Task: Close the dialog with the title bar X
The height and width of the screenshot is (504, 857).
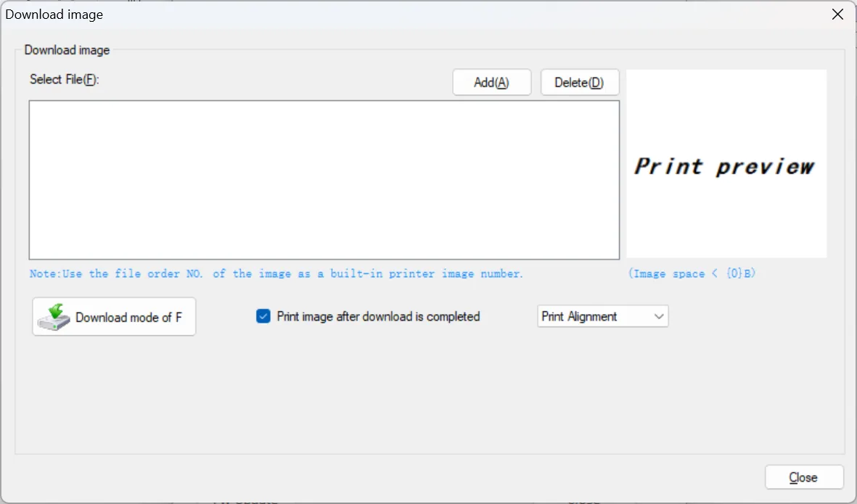Action: point(837,15)
